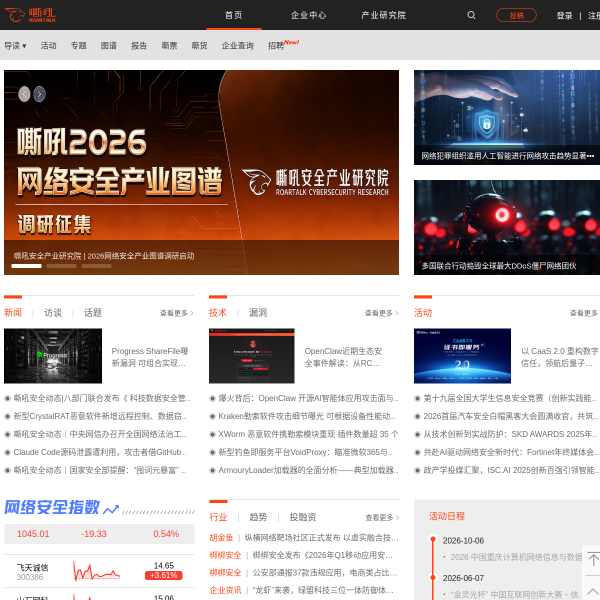Open ArmouryLoader加载器 analysis link
600x600 pixels.
point(308,470)
